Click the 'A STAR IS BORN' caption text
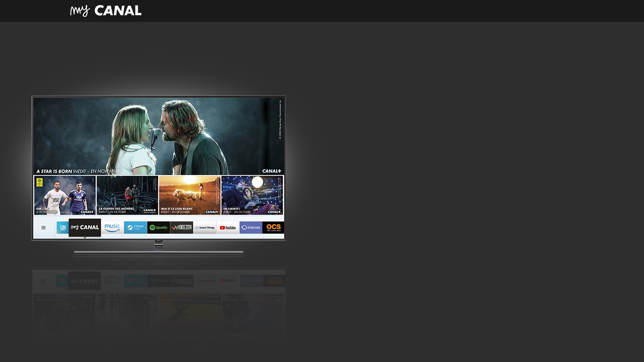 tap(54, 171)
